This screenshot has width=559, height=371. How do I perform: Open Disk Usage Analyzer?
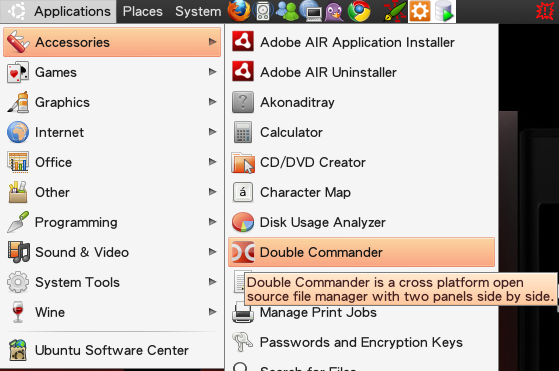tap(361, 222)
